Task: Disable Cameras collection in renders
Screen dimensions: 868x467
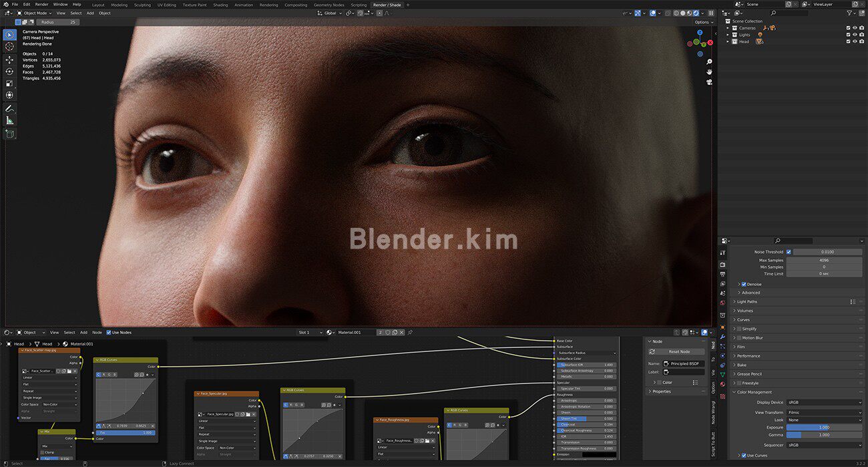Action: tap(863, 28)
